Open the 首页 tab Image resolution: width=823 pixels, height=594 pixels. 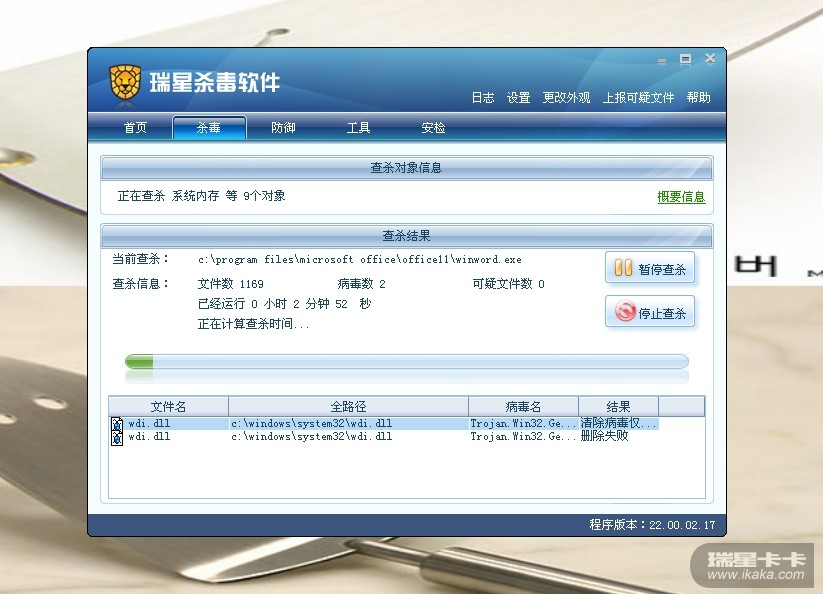point(135,128)
